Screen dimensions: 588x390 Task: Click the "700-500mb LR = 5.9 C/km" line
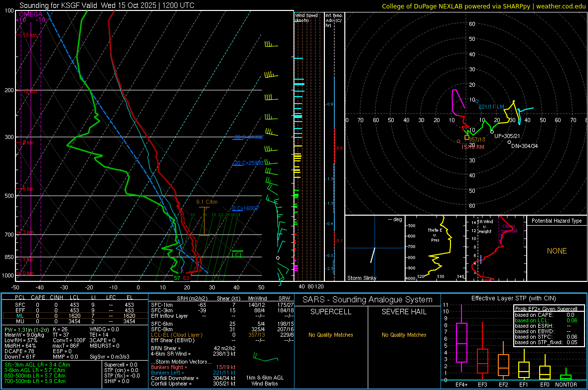(x=35, y=381)
